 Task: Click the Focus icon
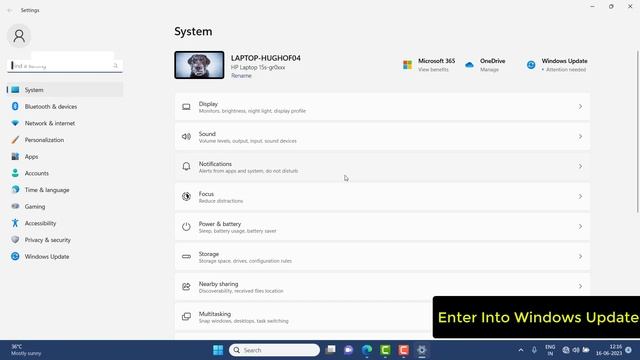point(186,196)
